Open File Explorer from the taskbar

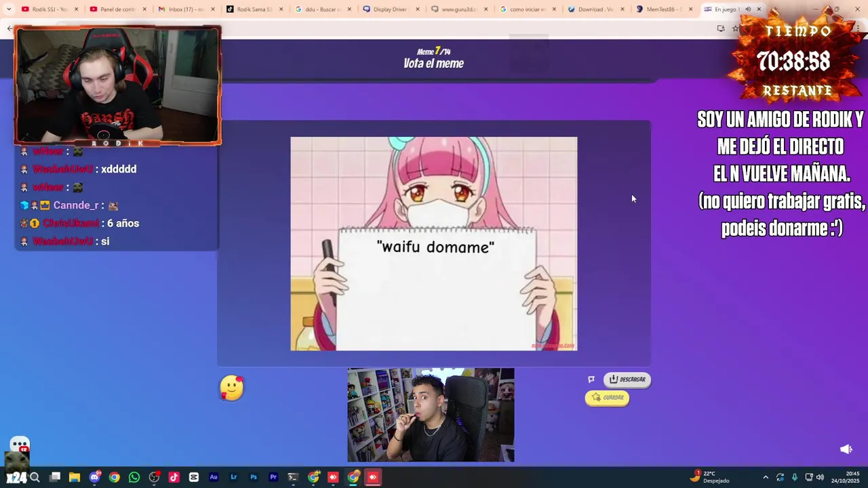click(75, 478)
